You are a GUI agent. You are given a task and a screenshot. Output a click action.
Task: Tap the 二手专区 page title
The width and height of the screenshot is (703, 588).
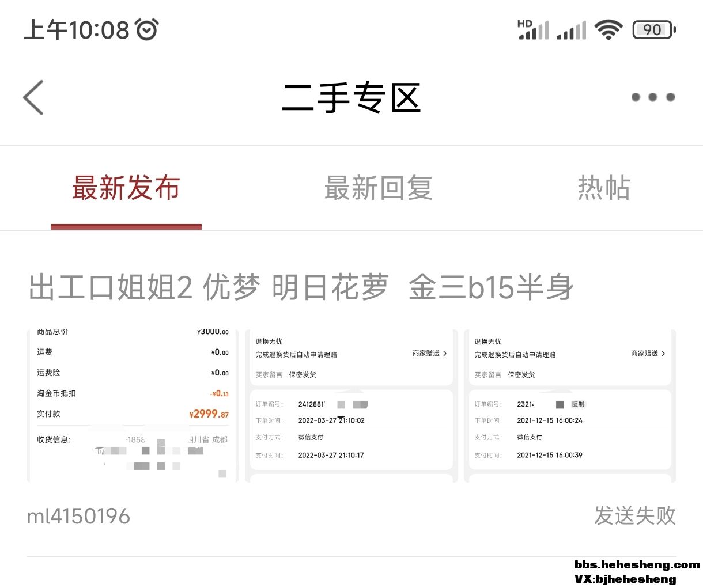point(351,97)
